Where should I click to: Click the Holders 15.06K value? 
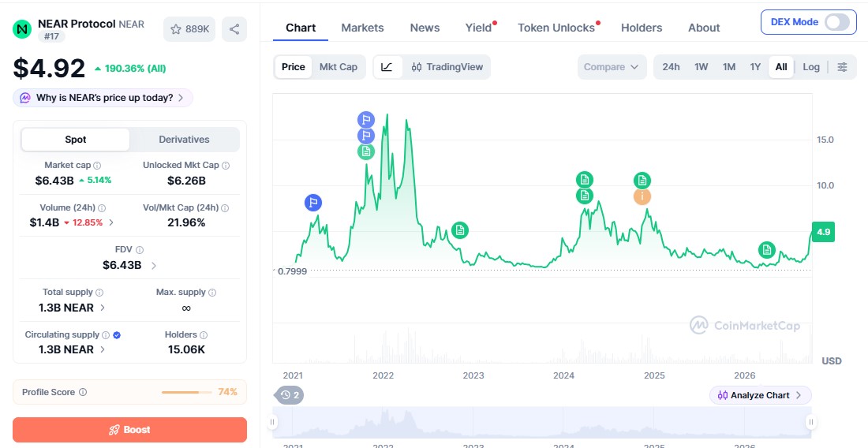186,349
